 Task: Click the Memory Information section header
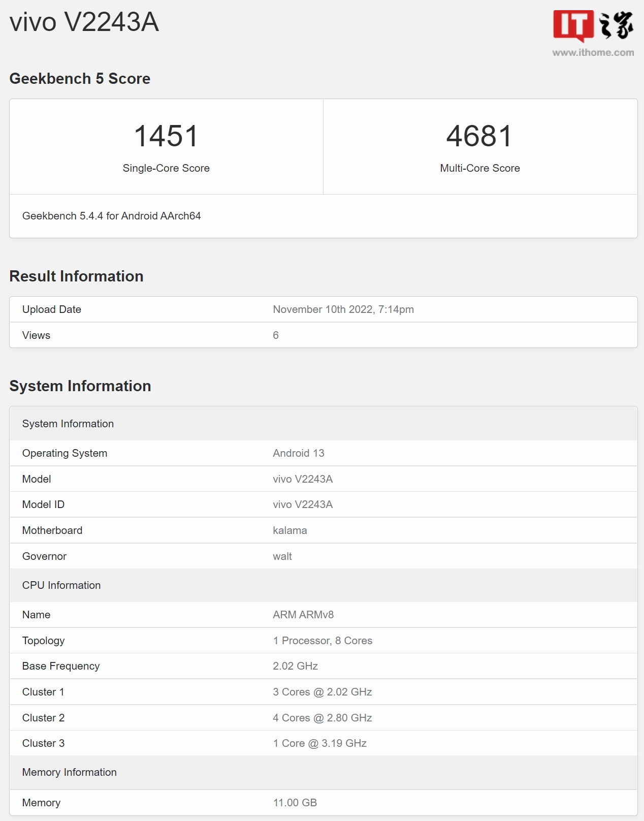coord(324,772)
